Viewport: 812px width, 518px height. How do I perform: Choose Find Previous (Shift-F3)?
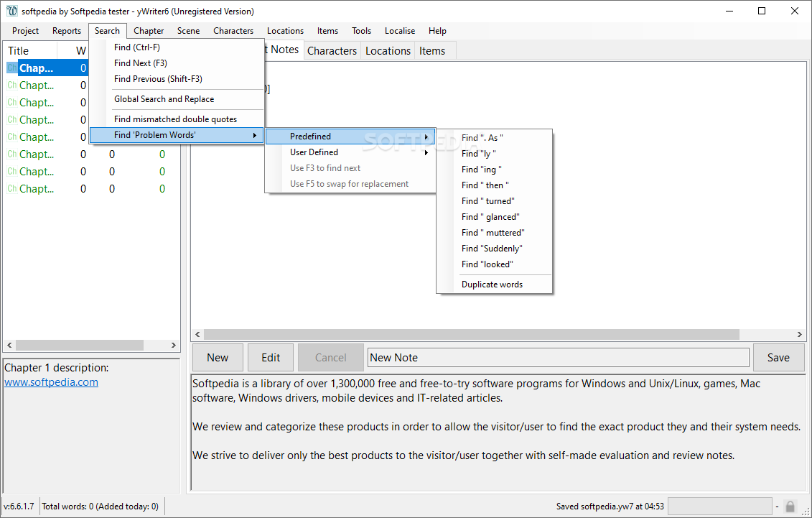177,79
